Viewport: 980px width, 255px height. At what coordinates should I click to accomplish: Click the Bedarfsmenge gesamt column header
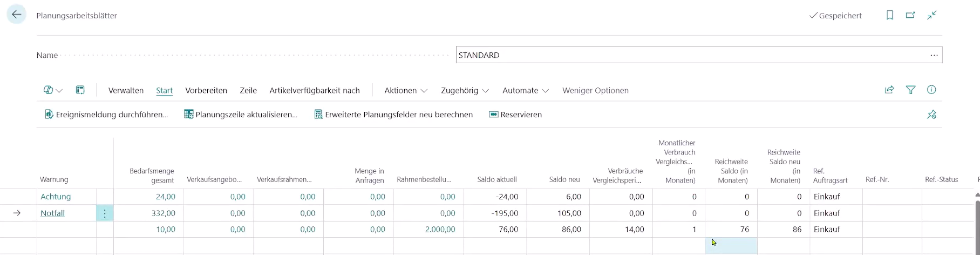pos(152,175)
